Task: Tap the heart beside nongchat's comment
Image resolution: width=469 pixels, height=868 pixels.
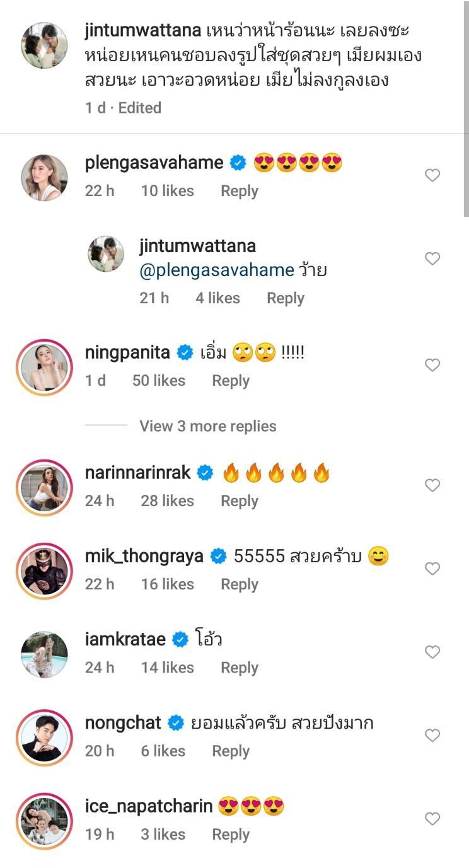Action: coord(432,736)
